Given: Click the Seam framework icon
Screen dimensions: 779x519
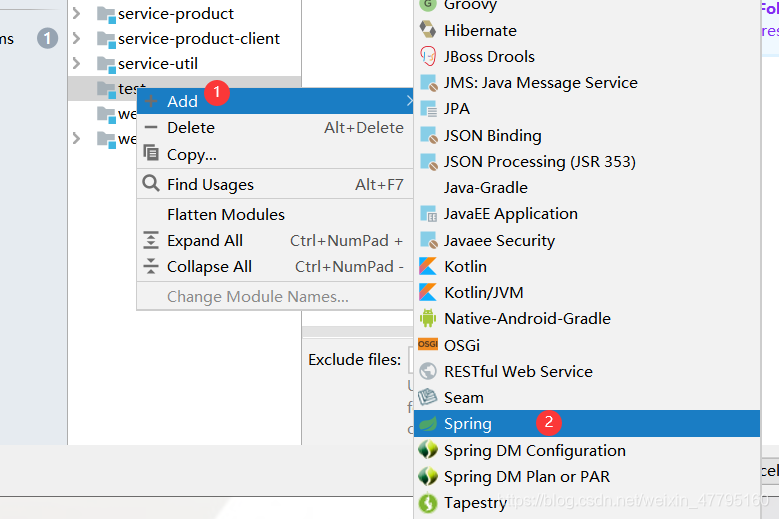Looking at the screenshot, I should tap(428, 397).
